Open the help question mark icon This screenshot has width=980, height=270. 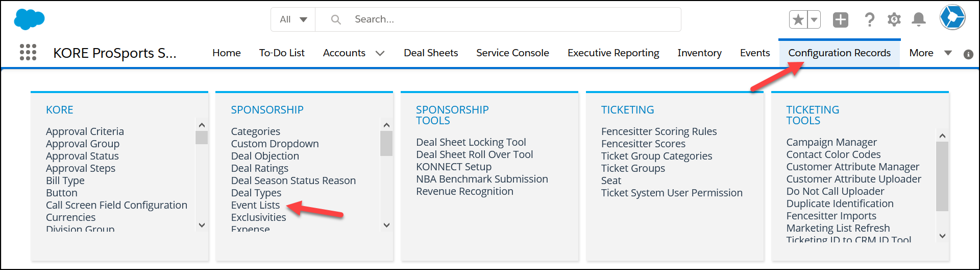pos(869,20)
